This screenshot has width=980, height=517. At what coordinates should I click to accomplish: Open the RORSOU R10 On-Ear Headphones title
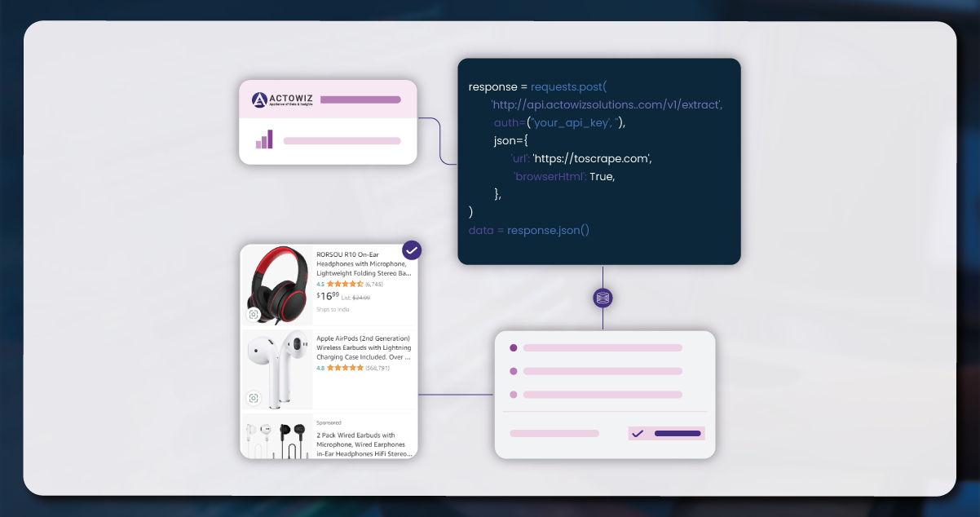(364, 263)
